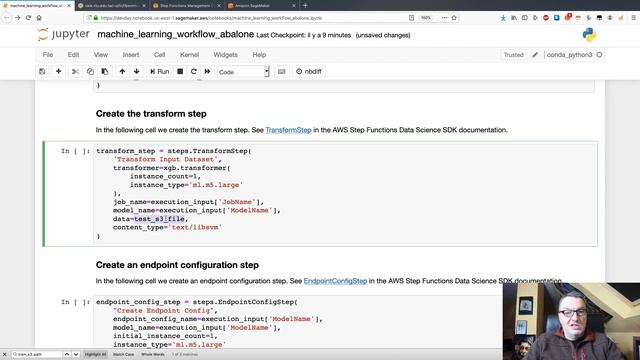Click inside the transform_step code cell
The image size is (640, 360).
(344, 193)
